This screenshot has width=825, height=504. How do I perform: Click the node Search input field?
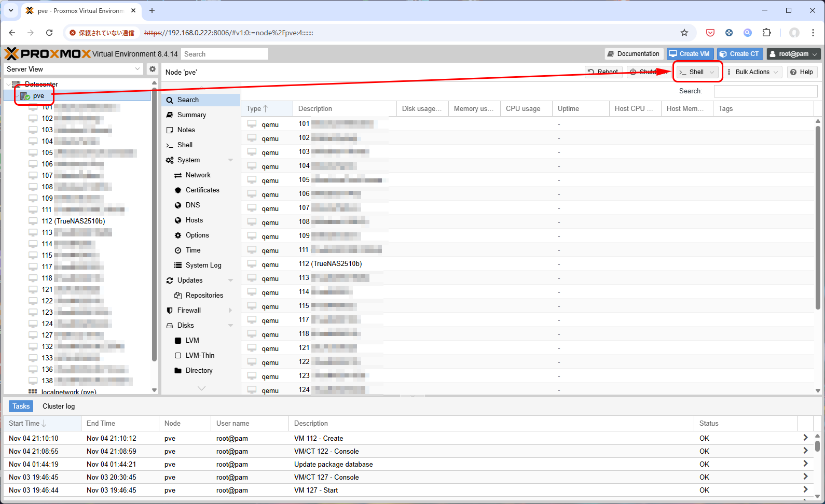[x=765, y=91]
